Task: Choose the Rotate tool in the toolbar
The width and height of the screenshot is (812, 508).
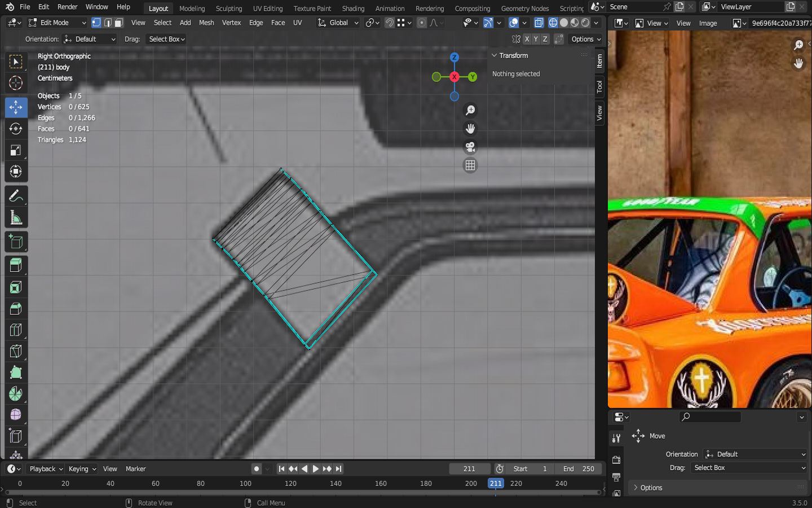Action: pyautogui.click(x=16, y=129)
